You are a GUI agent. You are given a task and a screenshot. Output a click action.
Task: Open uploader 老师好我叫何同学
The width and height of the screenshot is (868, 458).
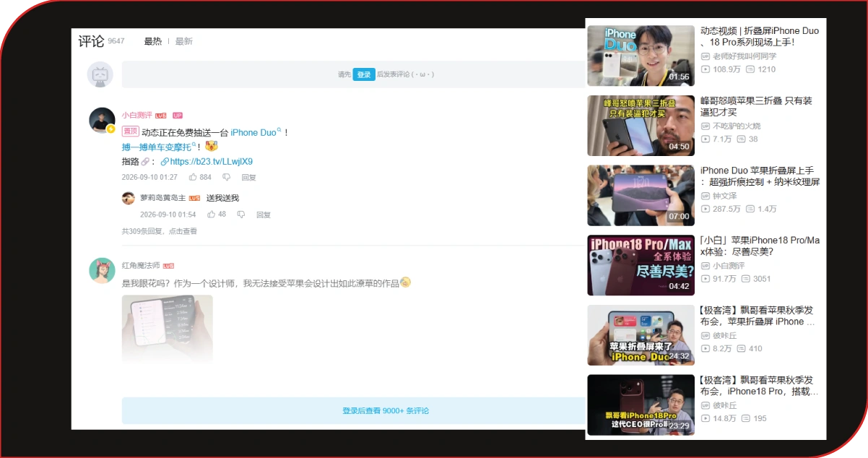coord(745,56)
